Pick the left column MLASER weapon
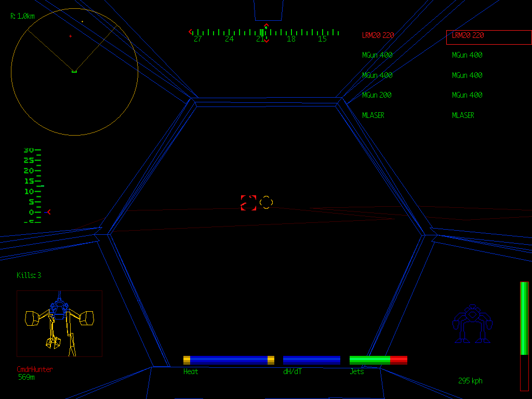Screen dimensions: 532x399 (x=373, y=115)
